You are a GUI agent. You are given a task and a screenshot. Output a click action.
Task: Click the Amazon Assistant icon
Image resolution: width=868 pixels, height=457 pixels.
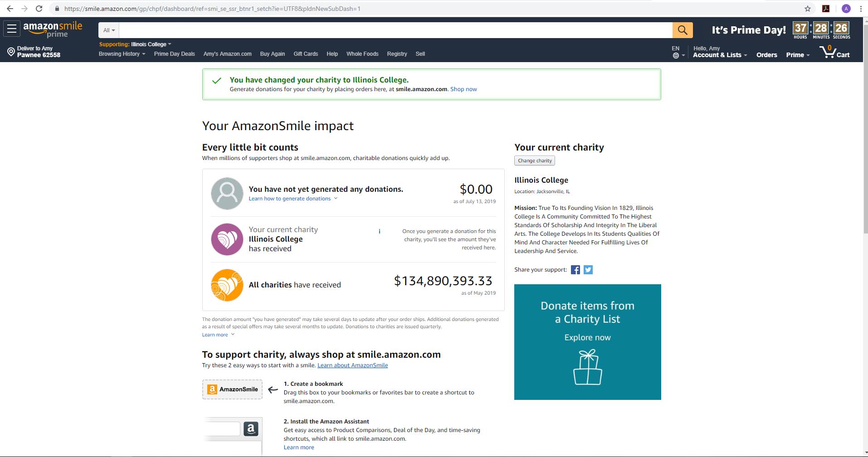pos(250,428)
